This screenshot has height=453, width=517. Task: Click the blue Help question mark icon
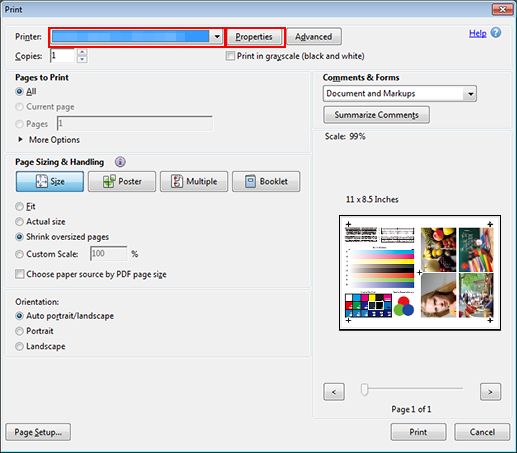[496, 33]
